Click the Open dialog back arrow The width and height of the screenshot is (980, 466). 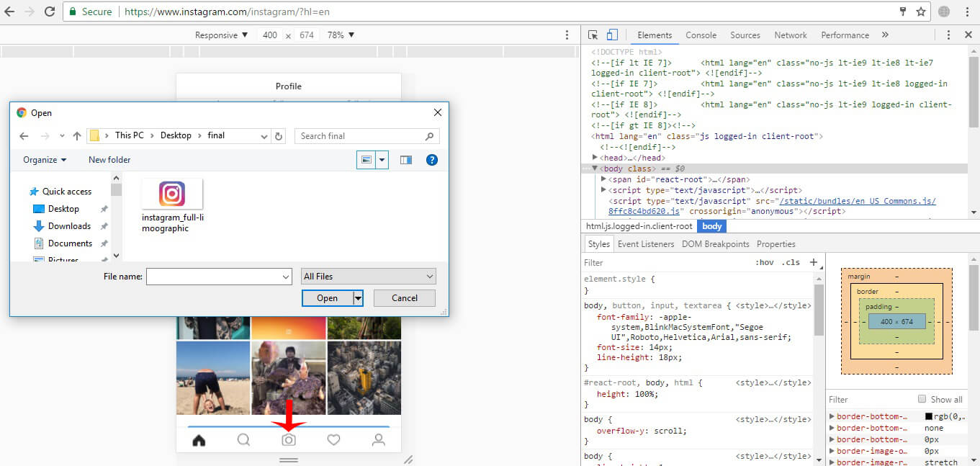click(24, 135)
